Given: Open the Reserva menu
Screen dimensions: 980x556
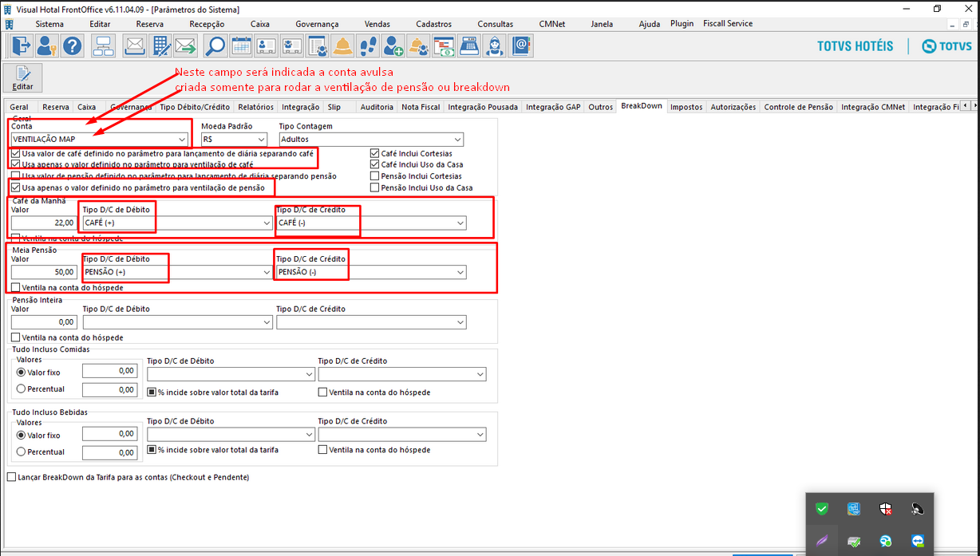Looking at the screenshot, I should [149, 24].
